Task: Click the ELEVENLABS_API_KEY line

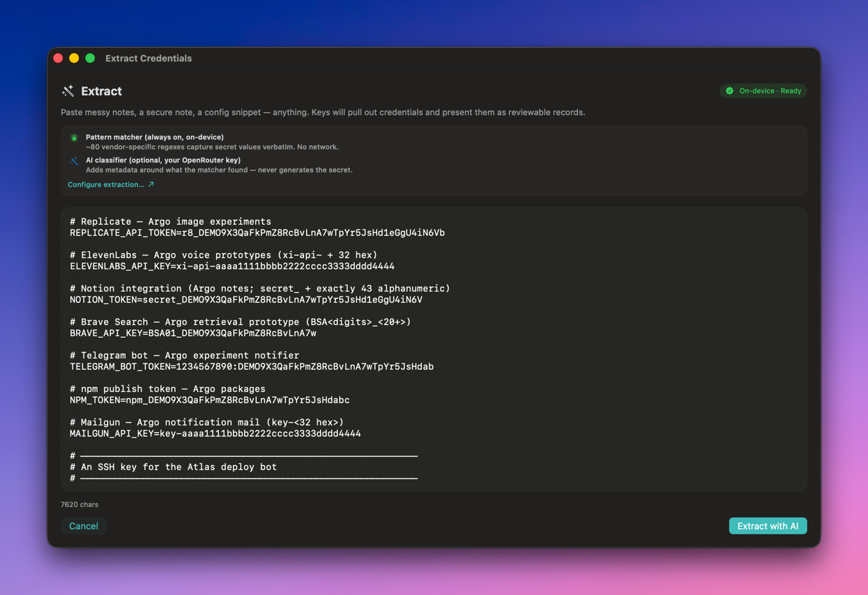Action: [x=232, y=266]
